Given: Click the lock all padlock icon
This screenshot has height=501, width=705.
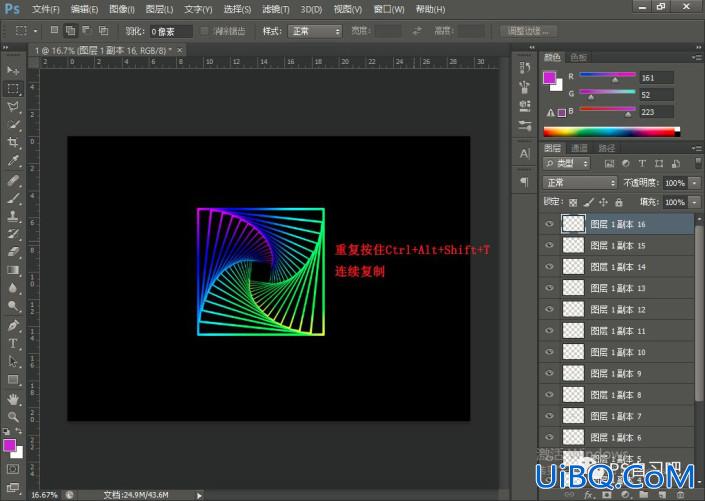Looking at the screenshot, I should 619,202.
